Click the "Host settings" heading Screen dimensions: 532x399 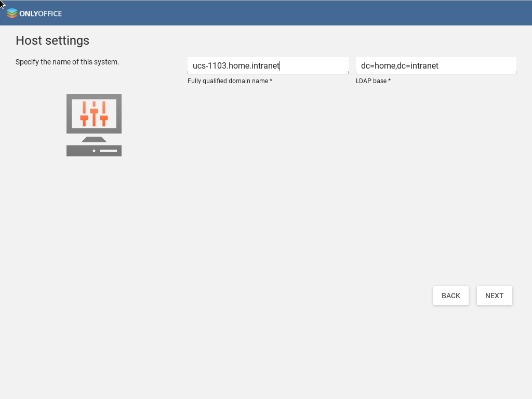52,41
